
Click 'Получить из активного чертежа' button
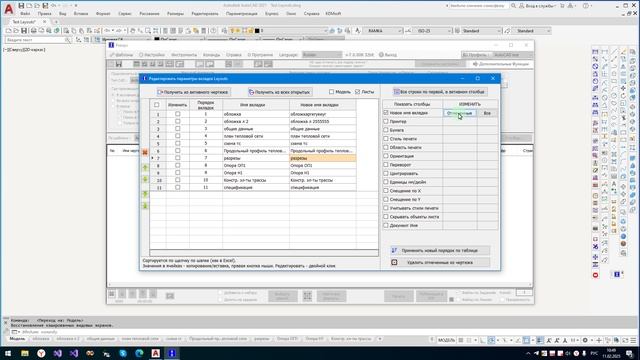pyautogui.click(x=193, y=92)
